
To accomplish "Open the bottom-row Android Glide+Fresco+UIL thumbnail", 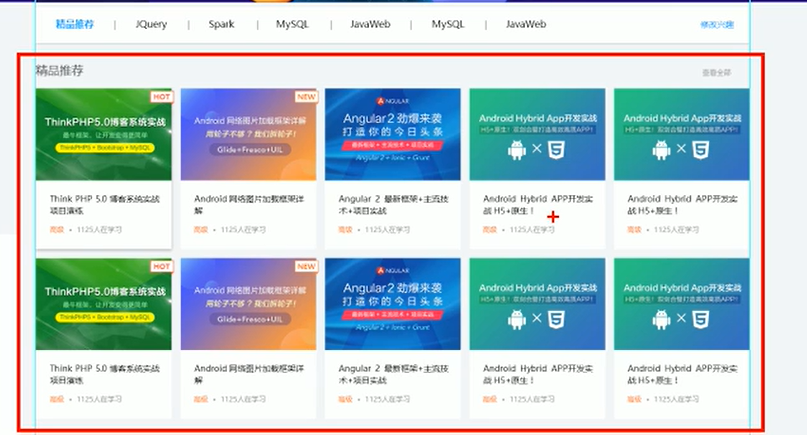I will click(249, 304).
